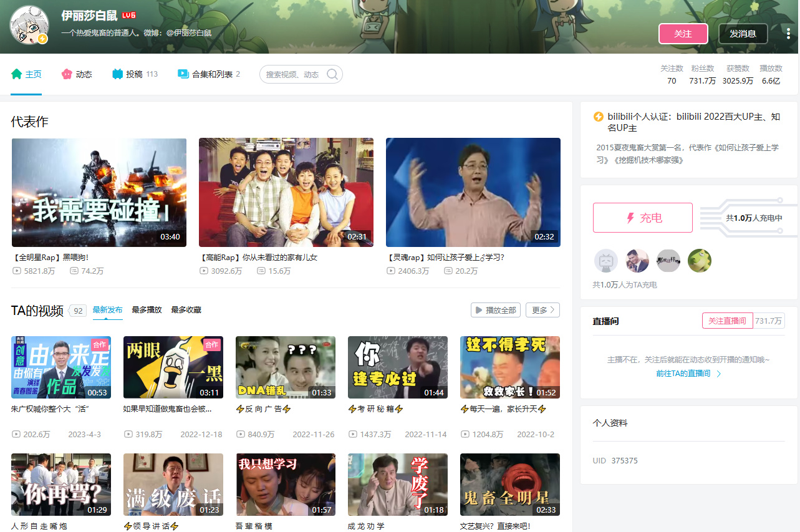Click the three-dot more options icon
The height and width of the screenshot is (532, 800).
[x=788, y=34]
